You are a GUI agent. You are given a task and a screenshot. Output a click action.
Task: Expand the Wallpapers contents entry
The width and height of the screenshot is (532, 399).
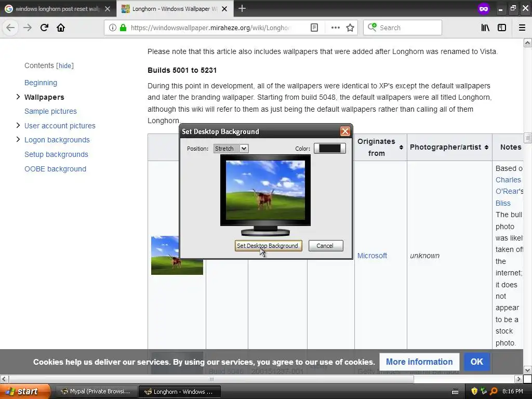(x=18, y=97)
